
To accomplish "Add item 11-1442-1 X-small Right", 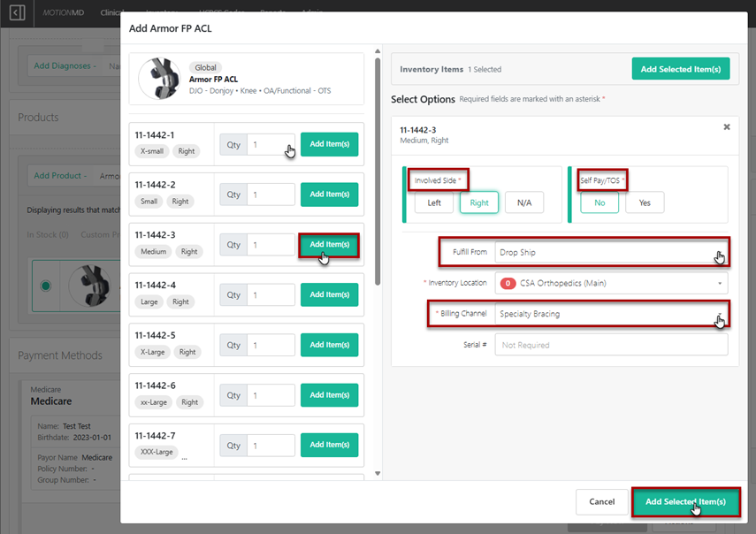I will 329,144.
